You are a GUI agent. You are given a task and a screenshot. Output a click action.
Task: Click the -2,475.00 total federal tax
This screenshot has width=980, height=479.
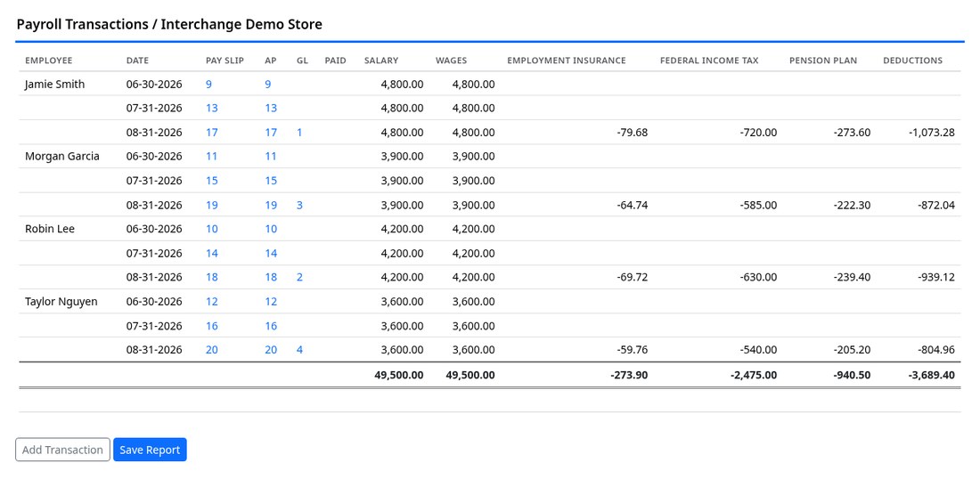point(754,376)
